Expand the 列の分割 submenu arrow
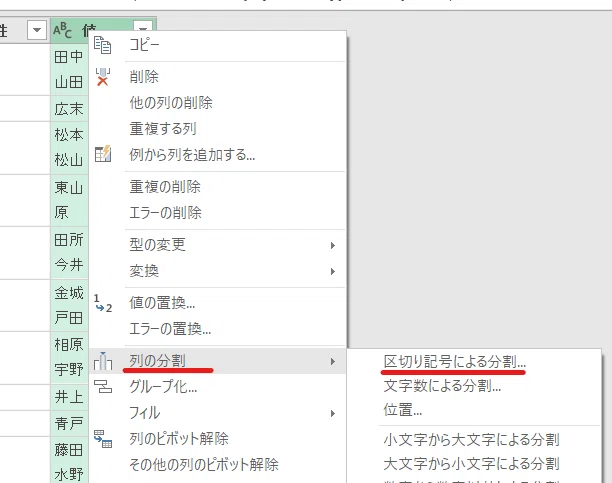Viewport: 612px width, 483px height. pos(333,362)
